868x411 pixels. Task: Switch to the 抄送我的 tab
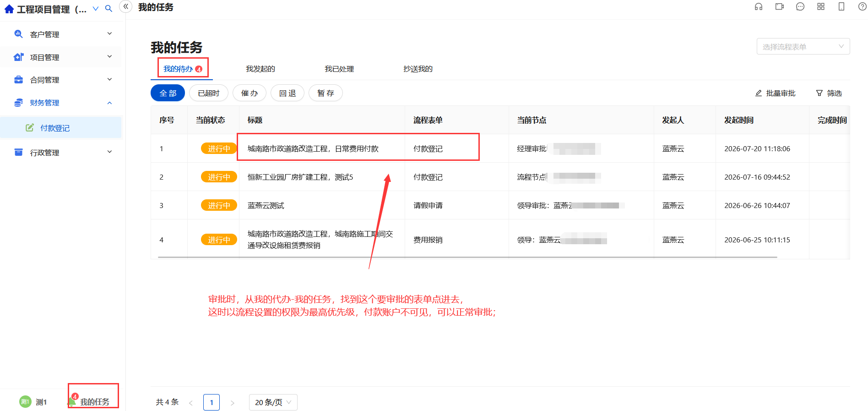418,69
